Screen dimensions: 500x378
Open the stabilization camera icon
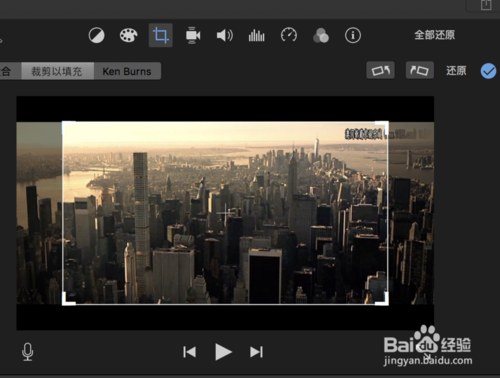193,35
